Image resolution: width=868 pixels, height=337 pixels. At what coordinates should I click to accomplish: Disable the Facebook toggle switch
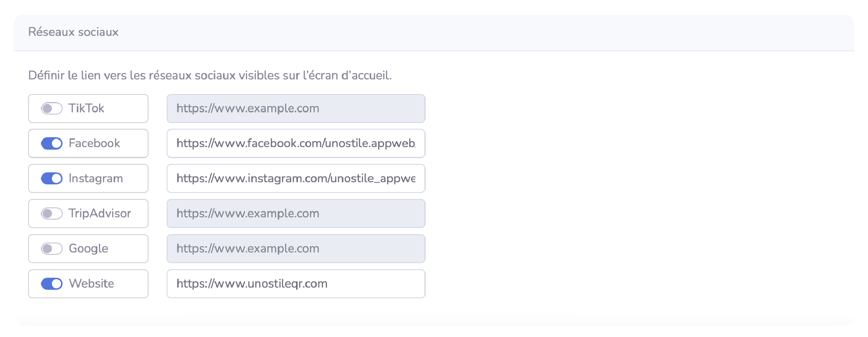52,143
